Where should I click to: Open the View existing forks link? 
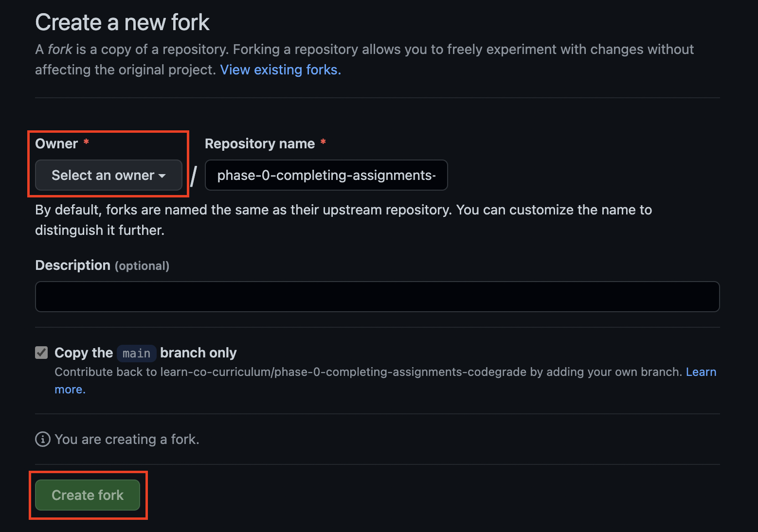coord(281,70)
